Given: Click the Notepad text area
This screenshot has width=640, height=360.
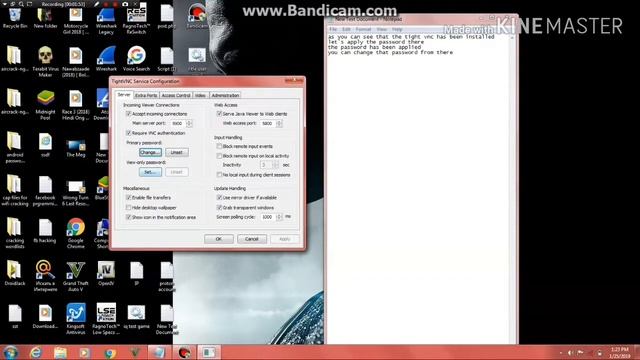Looking at the screenshot, I should coord(418,188).
